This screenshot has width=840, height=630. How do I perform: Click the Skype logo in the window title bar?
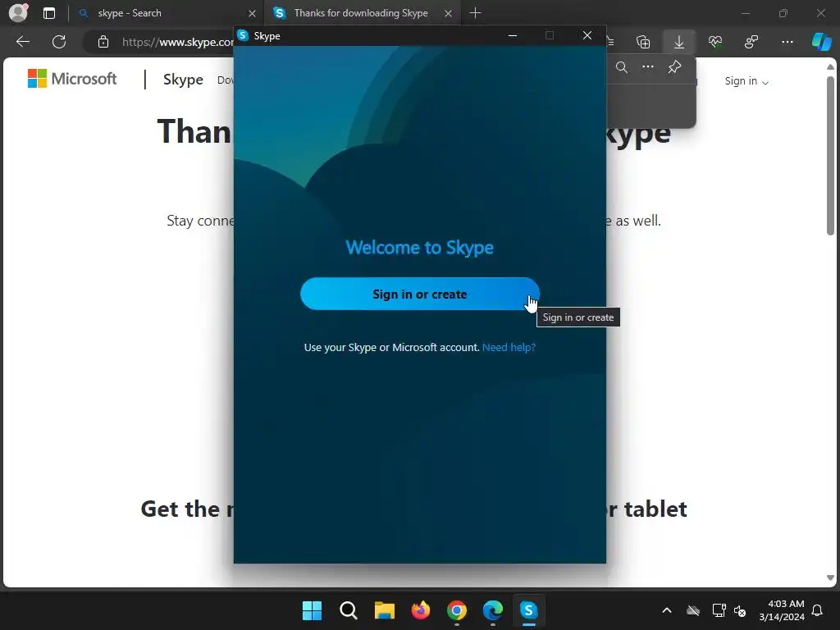243,35
